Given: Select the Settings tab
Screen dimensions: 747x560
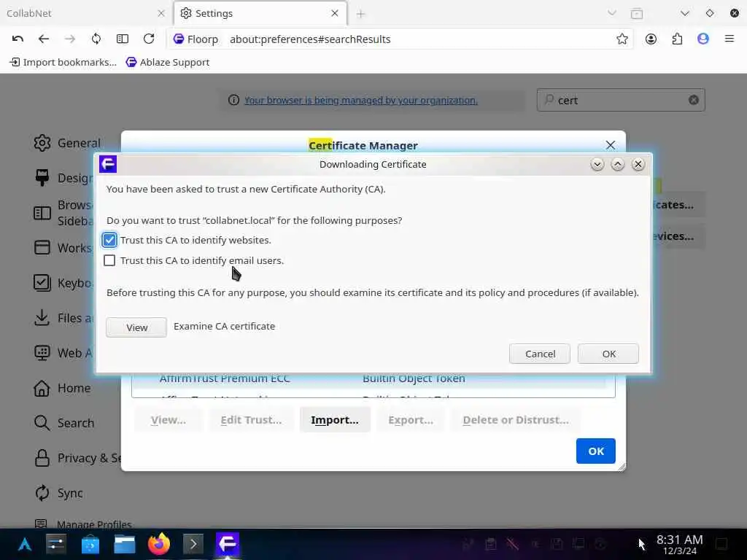Looking at the screenshot, I should coord(260,13).
